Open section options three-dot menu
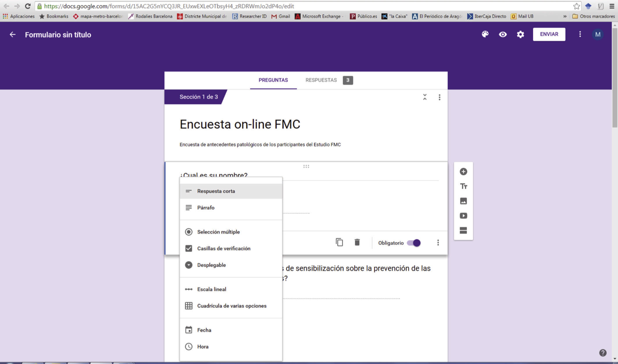The height and width of the screenshot is (364, 618). 439,97
